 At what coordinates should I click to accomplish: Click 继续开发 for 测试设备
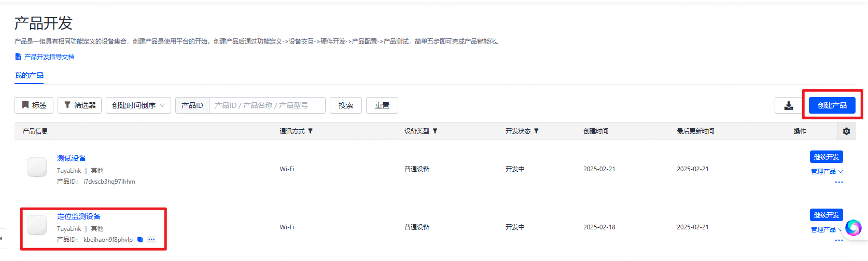tap(827, 157)
